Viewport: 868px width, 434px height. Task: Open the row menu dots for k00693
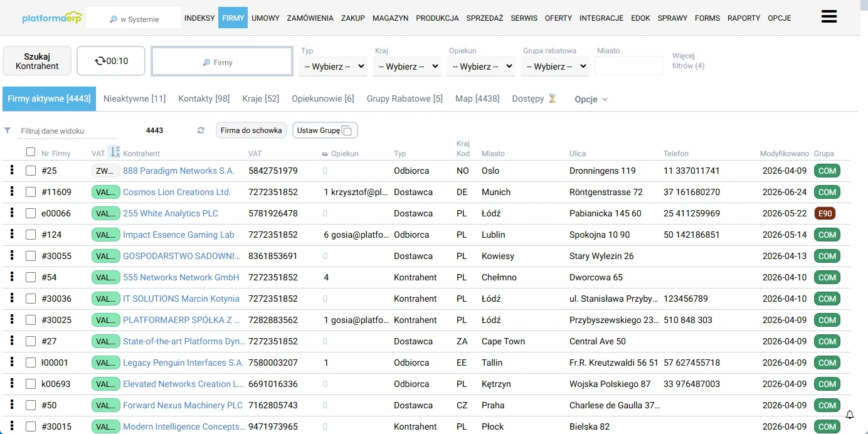click(x=12, y=383)
